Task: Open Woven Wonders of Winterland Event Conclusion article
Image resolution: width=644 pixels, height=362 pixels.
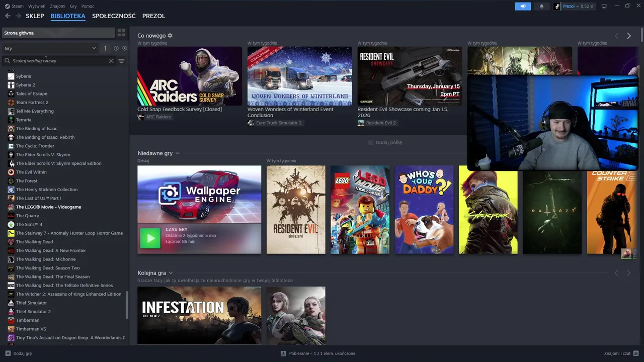Action: tap(290, 112)
